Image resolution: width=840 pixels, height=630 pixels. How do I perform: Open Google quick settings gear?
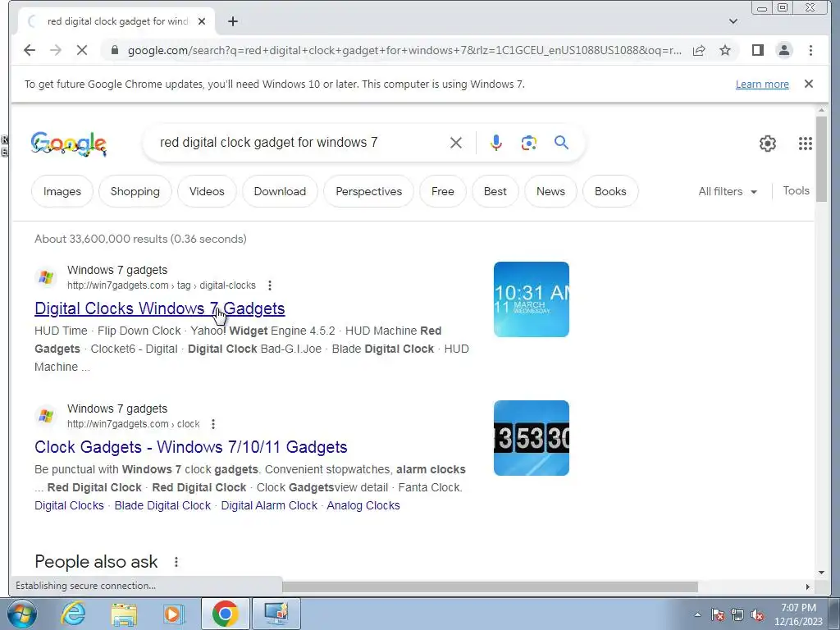coord(768,143)
